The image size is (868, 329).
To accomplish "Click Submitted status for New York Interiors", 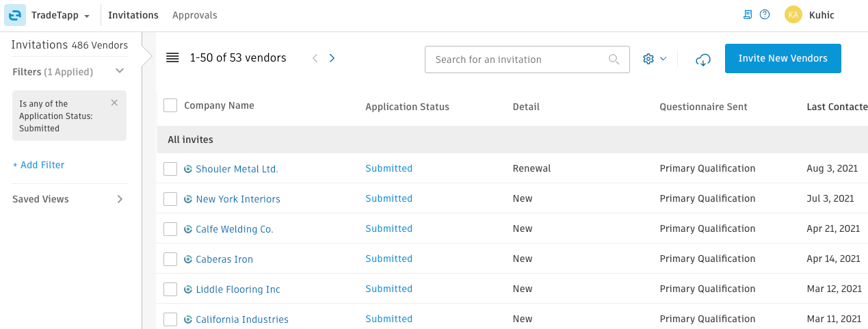I will tap(389, 198).
